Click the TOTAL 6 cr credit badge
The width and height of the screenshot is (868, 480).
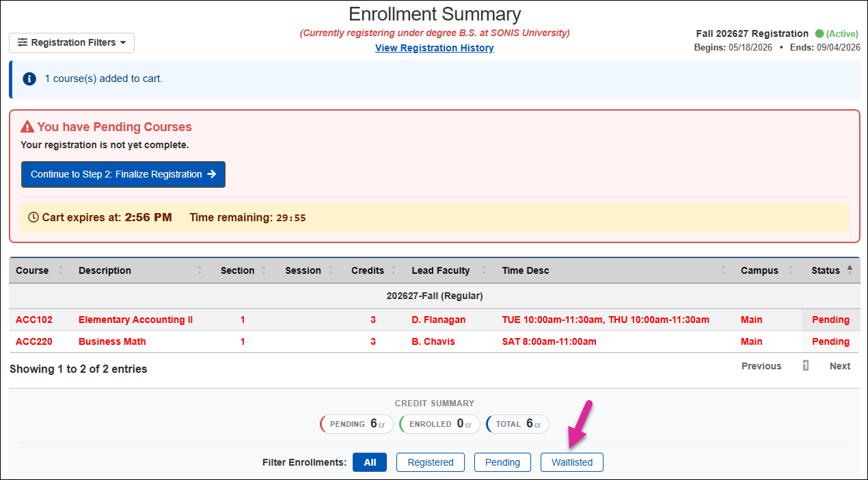point(517,424)
